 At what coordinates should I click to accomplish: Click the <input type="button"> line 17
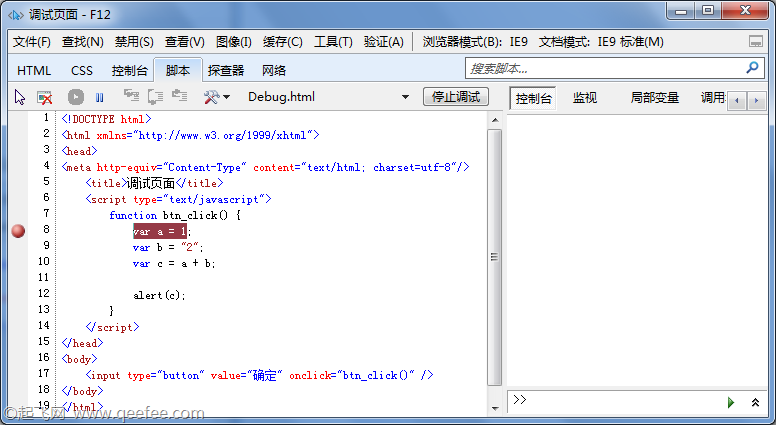click(259, 375)
